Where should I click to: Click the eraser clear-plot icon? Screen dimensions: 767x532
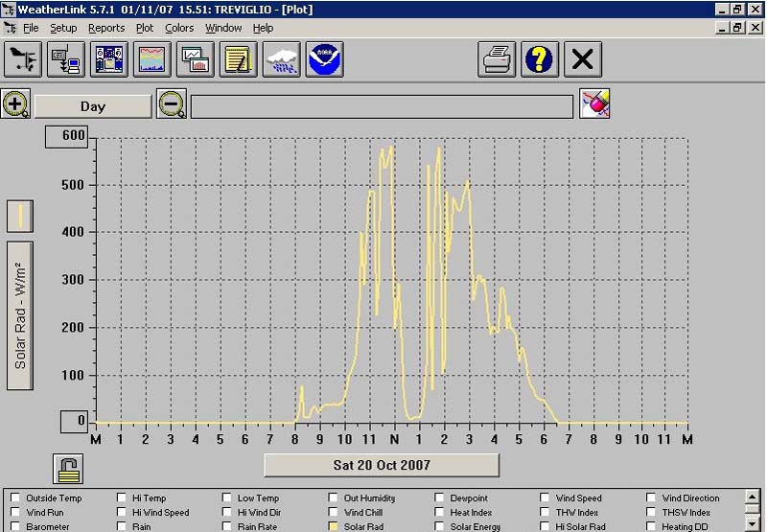tap(594, 104)
